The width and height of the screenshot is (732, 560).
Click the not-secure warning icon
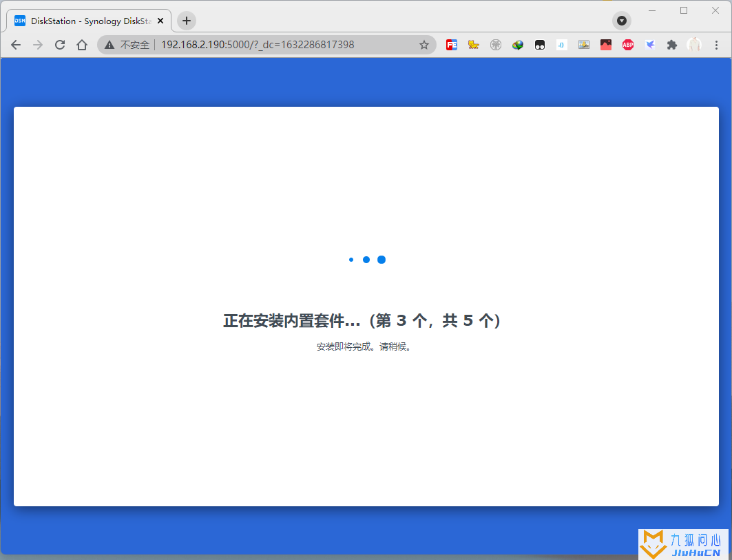click(x=109, y=45)
